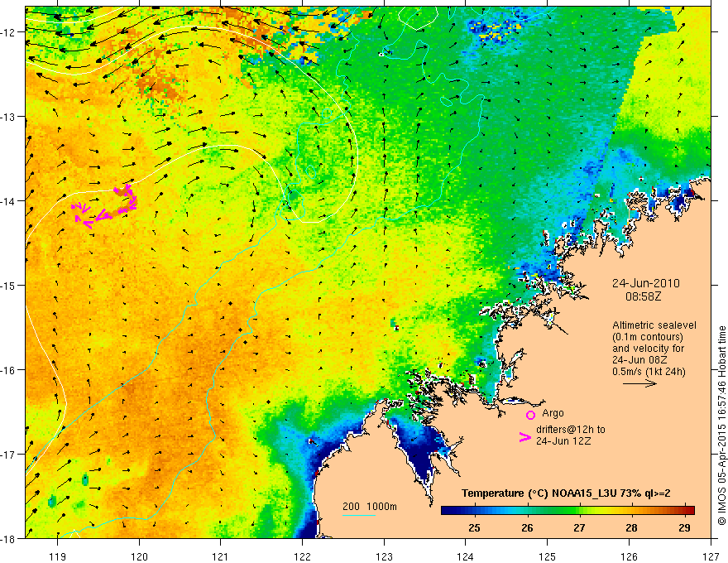Click the color bar label 26
Screen dimensions: 728x563
tap(527, 527)
